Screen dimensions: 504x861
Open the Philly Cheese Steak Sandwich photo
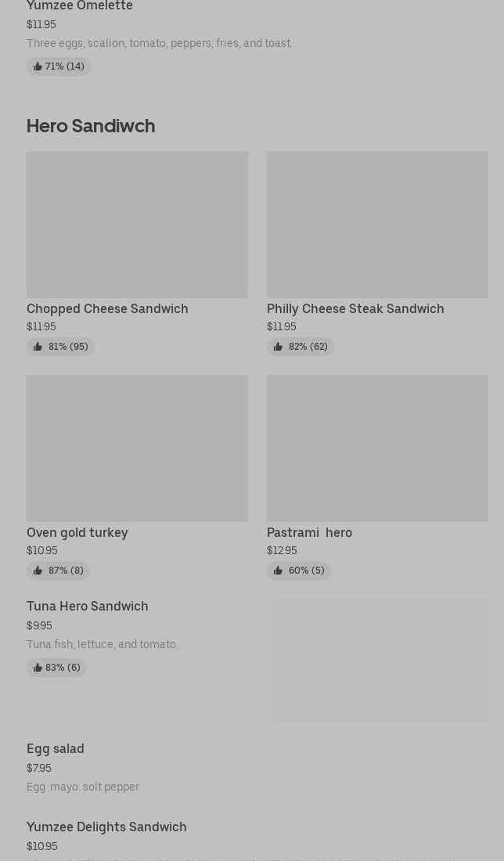click(x=377, y=225)
